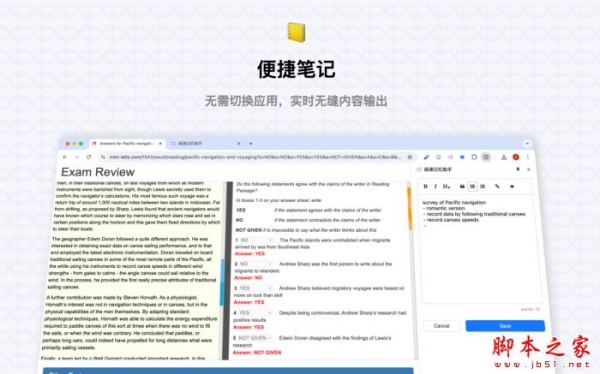Toggle bold formatting in the note editor
Screen dimensions: 600x374
point(425,186)
